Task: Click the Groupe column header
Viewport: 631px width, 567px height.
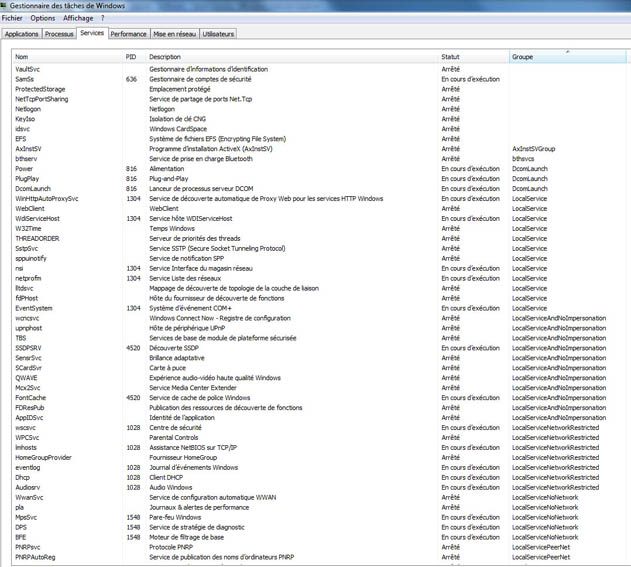Action: 568,57
